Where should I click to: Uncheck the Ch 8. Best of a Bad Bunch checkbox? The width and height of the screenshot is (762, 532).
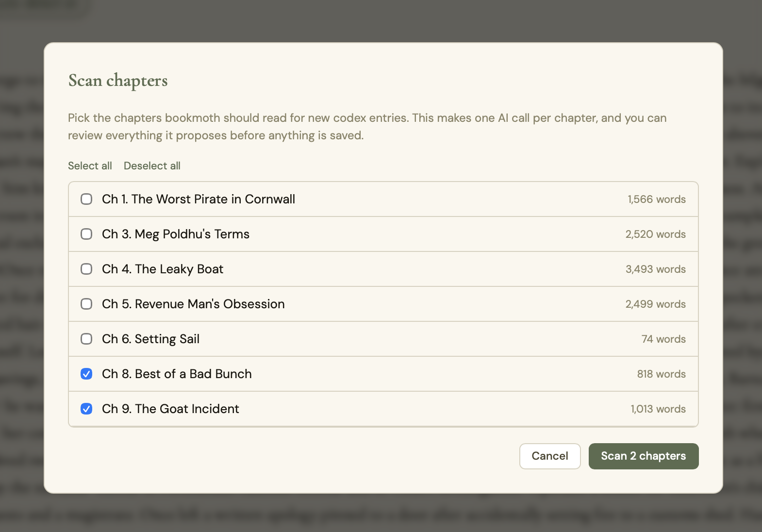(x=86, y=374)
